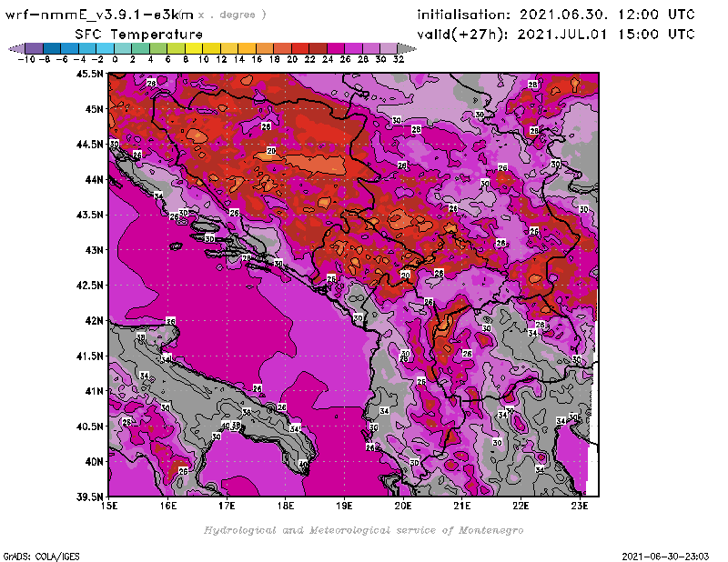Click the 20E longitude label
Screen dimensions: 728x562
click(x=403, y=506)
